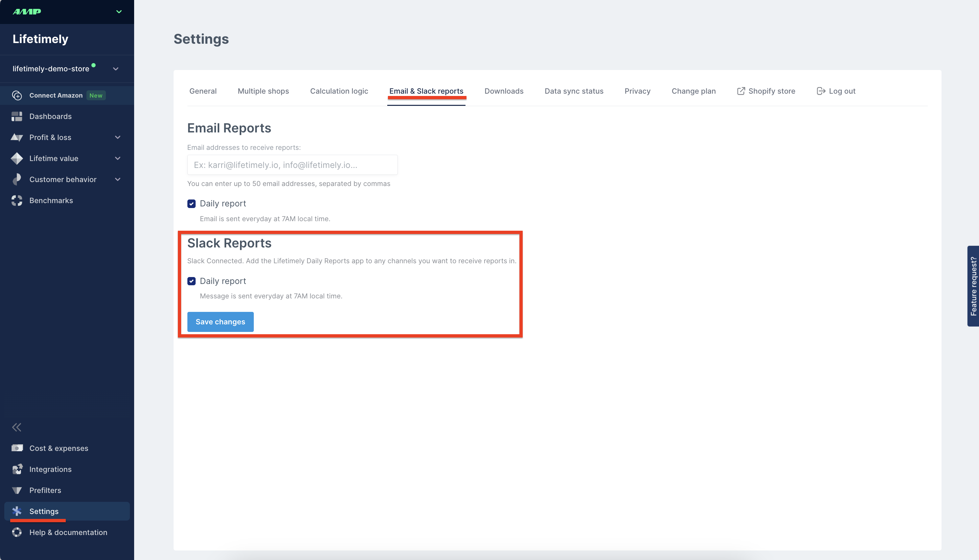Switch to the Privacy tab

[x=637, y=91]
